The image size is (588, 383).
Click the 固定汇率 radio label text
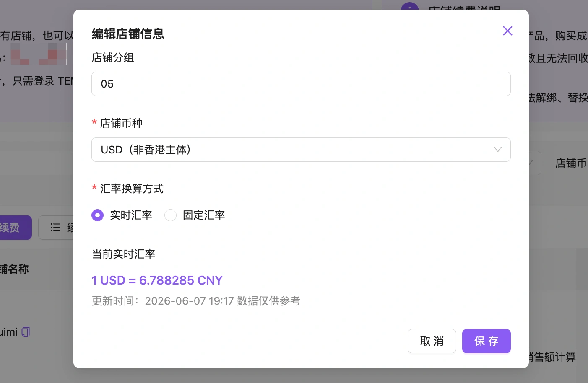click(204, 215)
